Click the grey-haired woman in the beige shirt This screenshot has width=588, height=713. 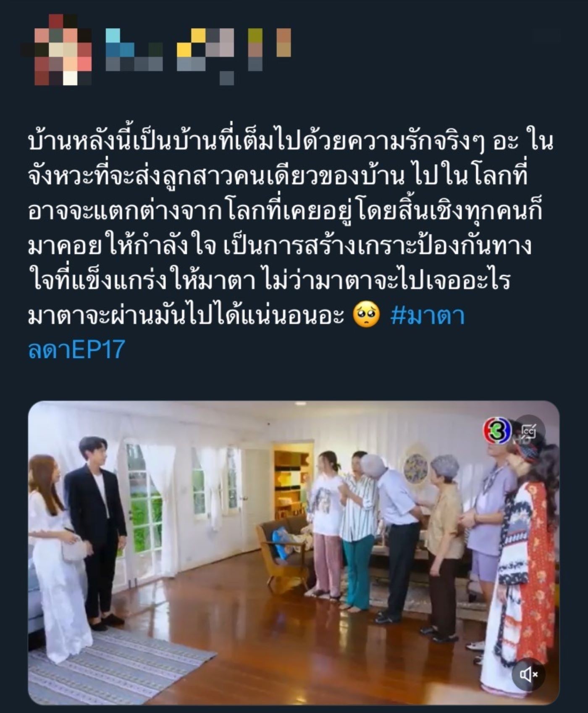point(444,546)
